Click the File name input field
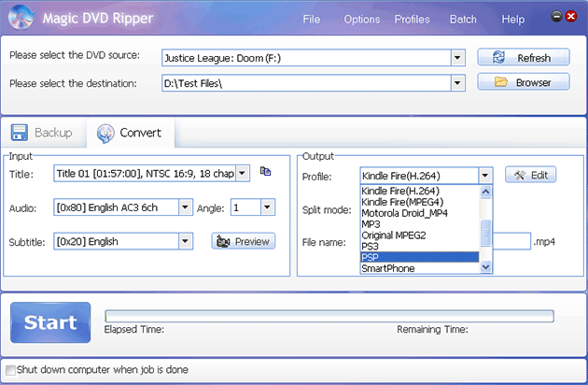588x385 pixels. pyautogui.click(x=511, y=241)
